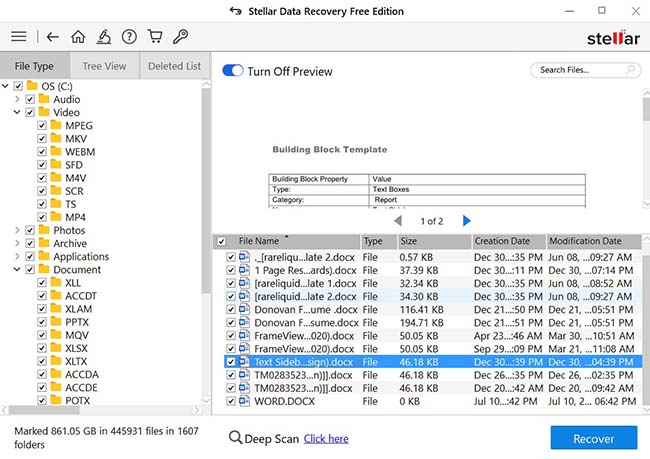Expand the Photos tree node
Screen dimensions: 650x459
[x=17, y=230]
